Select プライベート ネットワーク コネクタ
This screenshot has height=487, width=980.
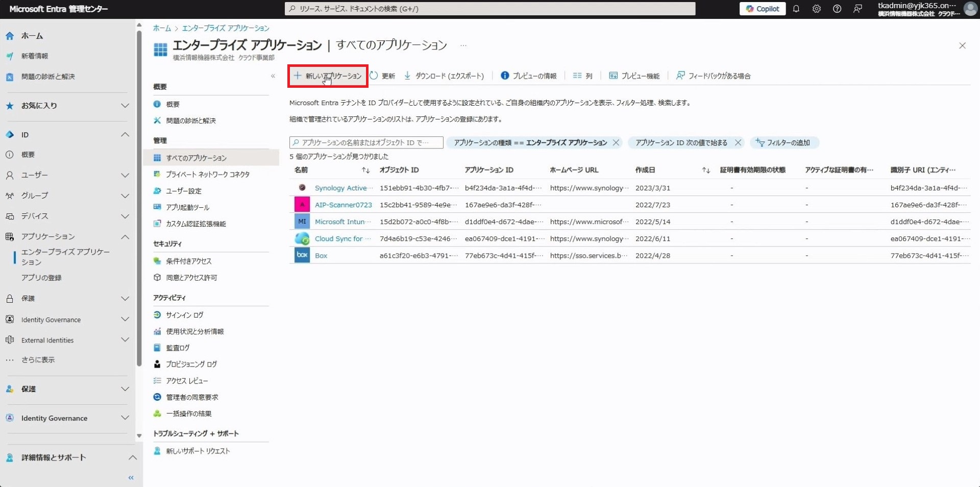coord(208,174)
